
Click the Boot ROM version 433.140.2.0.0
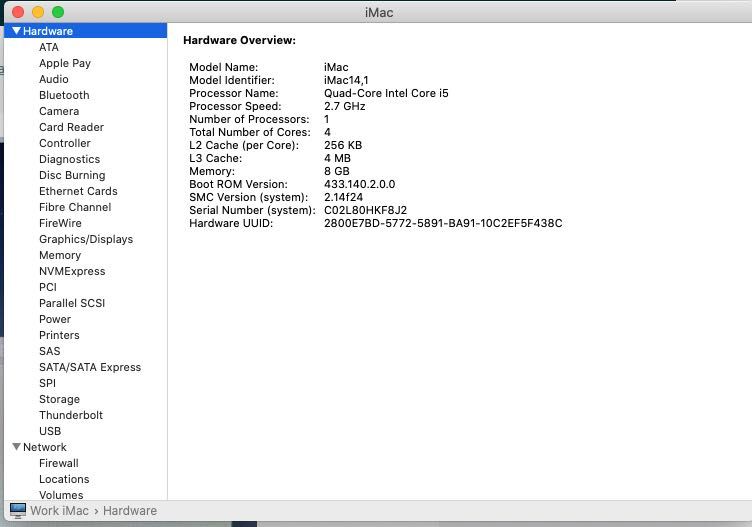[x=360, y=184]
